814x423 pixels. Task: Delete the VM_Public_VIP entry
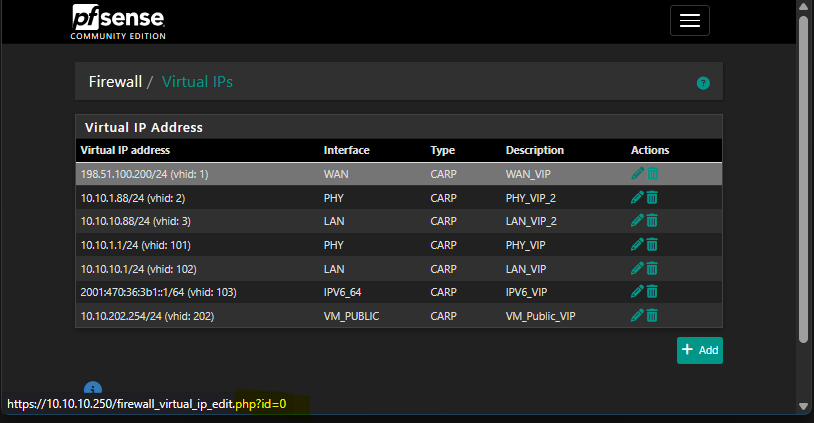pos(652,316)
